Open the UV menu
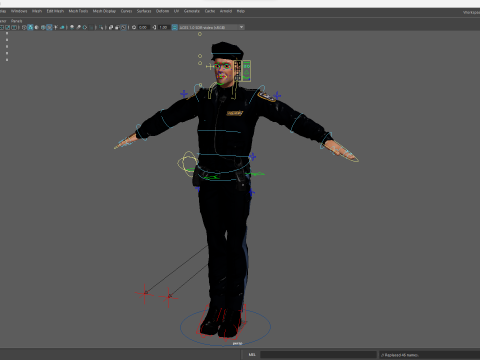 pos(176,11)
